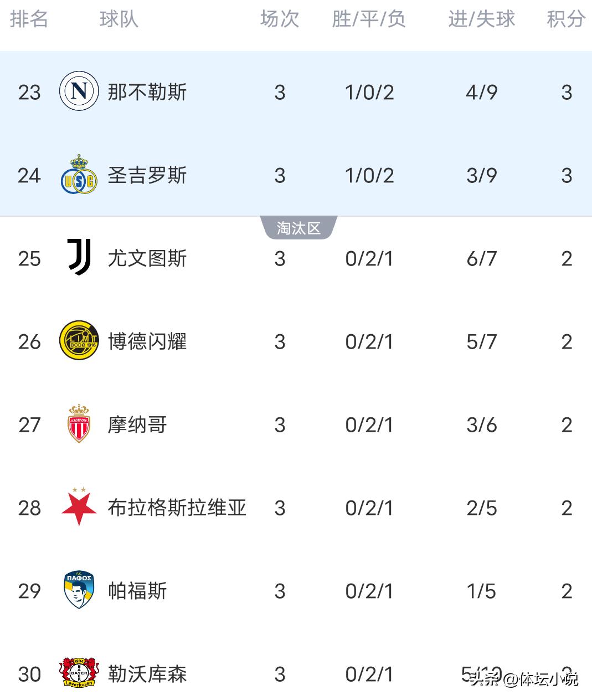The width and height of the screenshot is (592, 700).
Task: Open the 勒沃库森 team name link
Action: click(147, 674)
